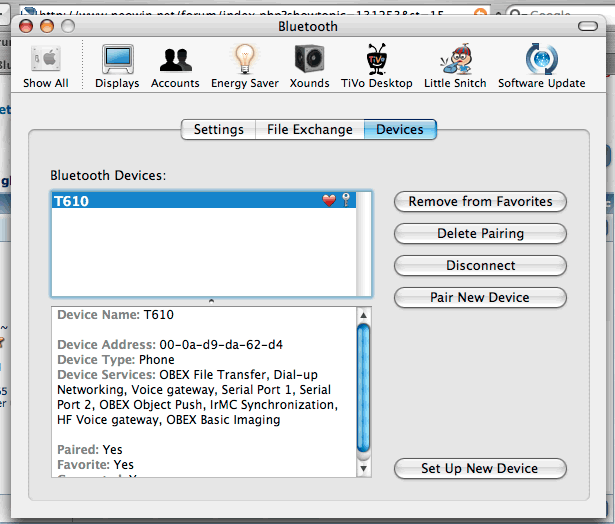
Task: Click the Show All preferences icon
Action: point(45,60)
